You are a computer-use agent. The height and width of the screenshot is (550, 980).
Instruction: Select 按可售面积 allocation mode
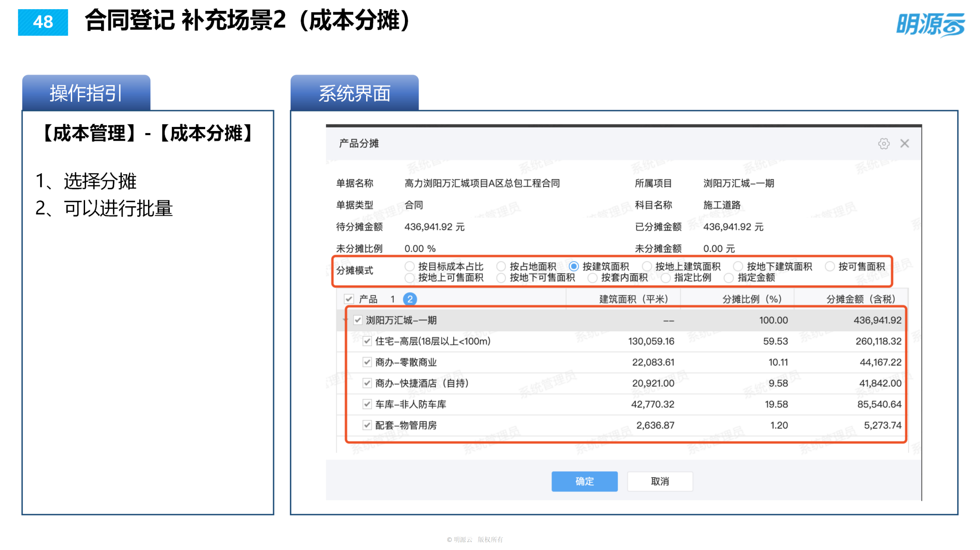[830, 266]
